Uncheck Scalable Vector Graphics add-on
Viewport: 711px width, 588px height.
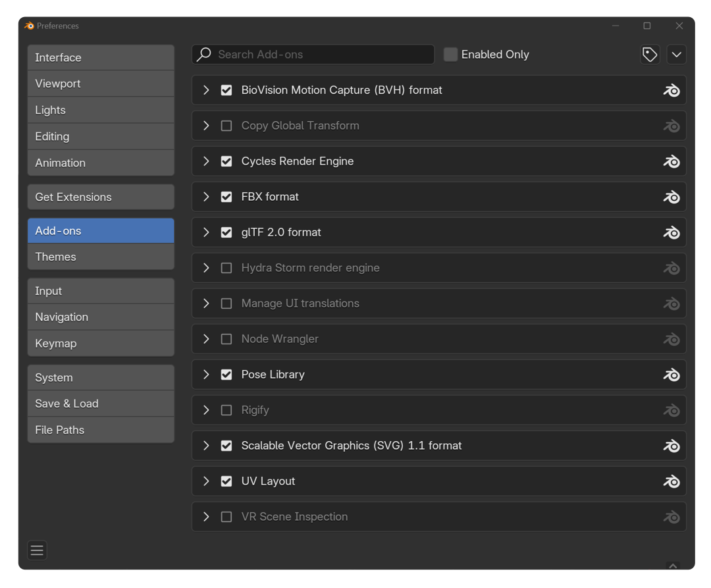pos(226,446)
